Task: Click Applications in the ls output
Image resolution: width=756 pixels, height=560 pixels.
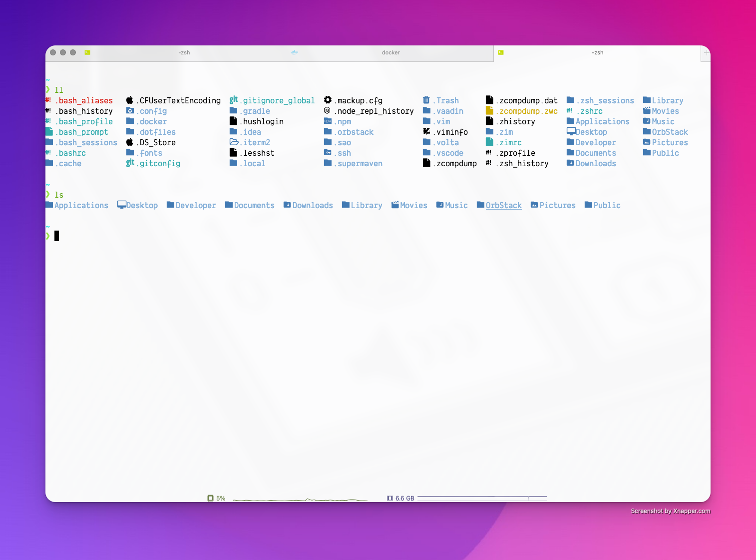Action: [81, 205]
